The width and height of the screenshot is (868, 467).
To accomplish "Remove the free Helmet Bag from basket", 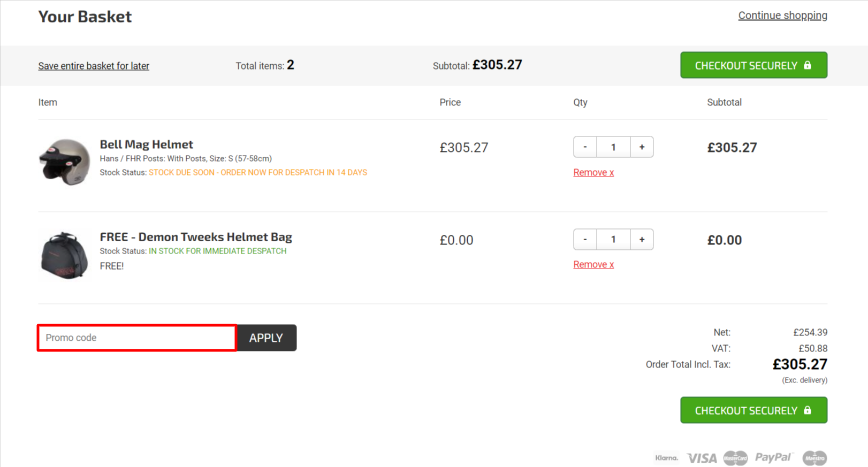I will pyautogui.click(x=593, y=264).
